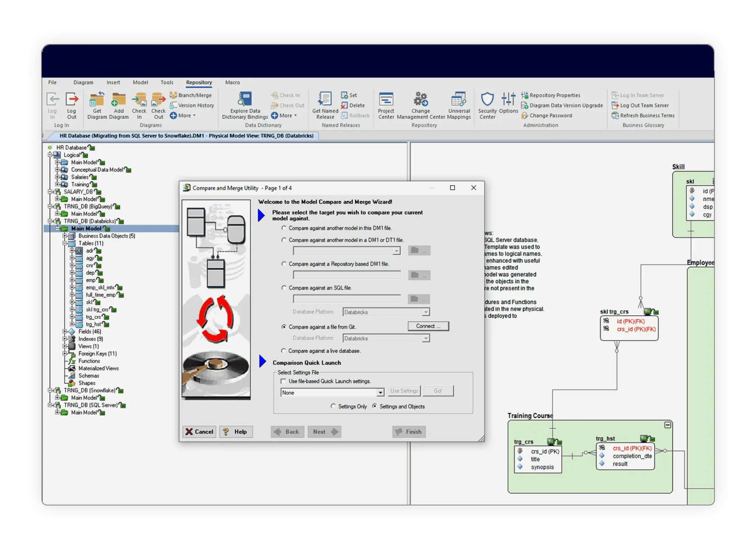
Task: Open the Project Center
Action: click(386, 106)
